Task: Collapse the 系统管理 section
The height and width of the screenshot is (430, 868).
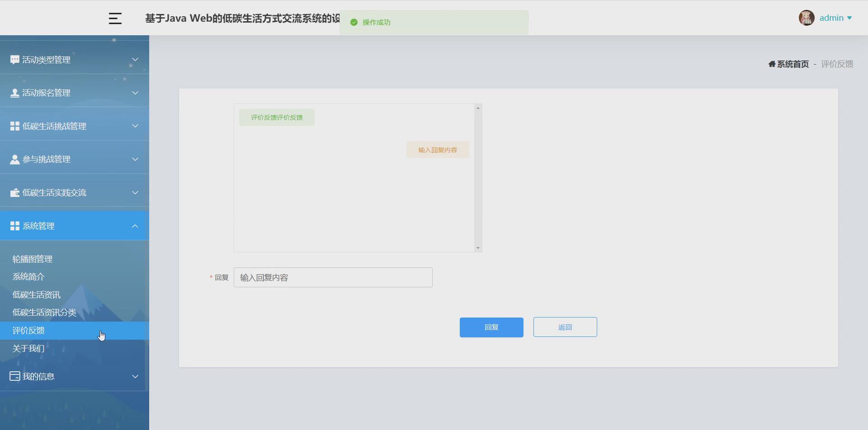Action: (134, 226)
